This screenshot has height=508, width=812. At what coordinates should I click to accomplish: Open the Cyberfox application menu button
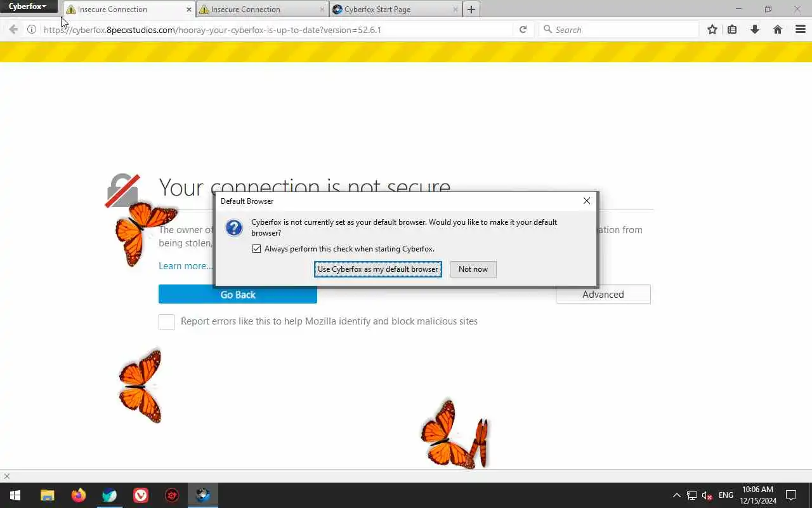point(28,7)
